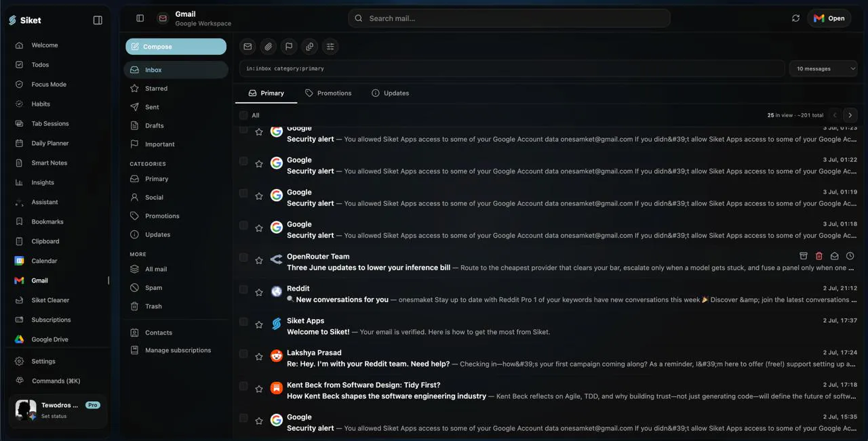Select checkbox for Siket Apps email
Screen dimensions: 868x441
[243, 322]
